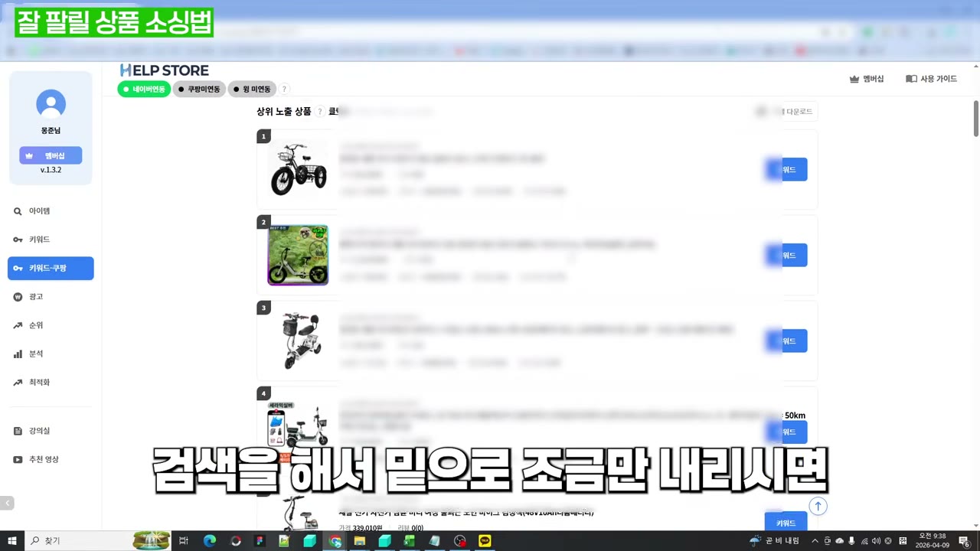This screenshot has height=551, width=980.
Task: Open the 키워드 sidebar menu
Action: 51,240
